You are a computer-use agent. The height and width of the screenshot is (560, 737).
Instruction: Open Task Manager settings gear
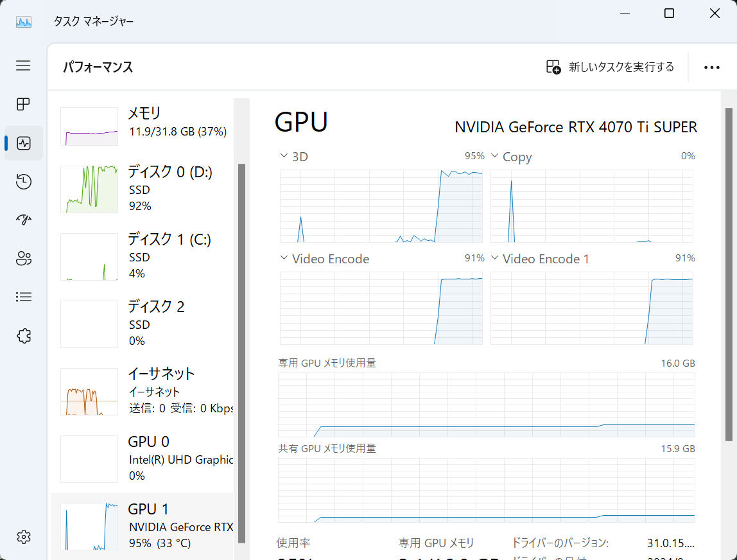[x=24, y=536]
